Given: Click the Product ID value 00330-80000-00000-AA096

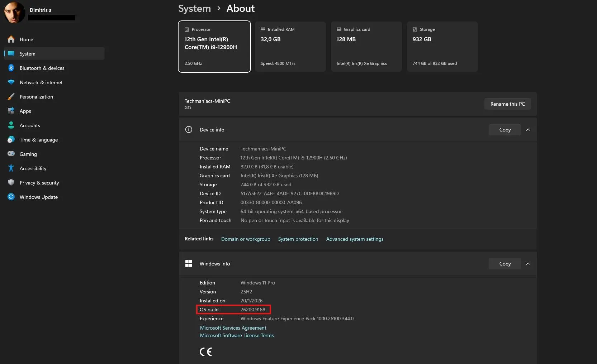Looking at the screenshot, I should click(271, 202).
